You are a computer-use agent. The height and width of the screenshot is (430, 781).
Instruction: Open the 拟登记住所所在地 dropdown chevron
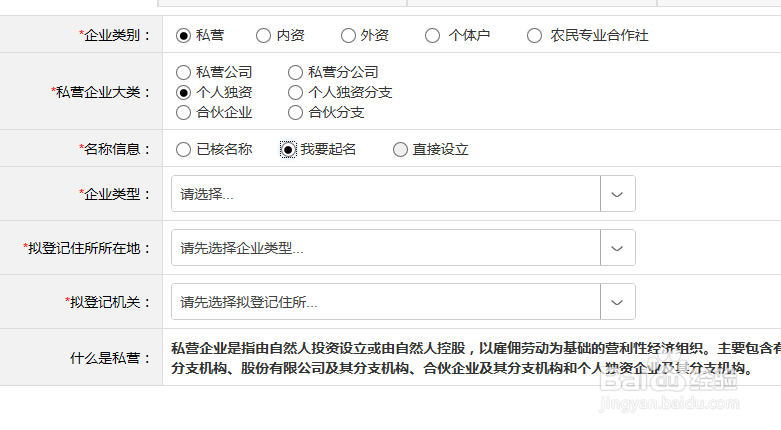point(617,248)
